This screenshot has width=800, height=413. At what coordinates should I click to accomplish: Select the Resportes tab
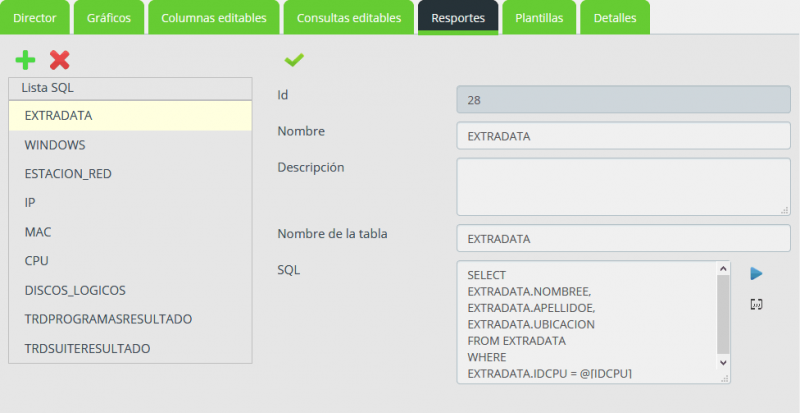[x=458, y=17]
